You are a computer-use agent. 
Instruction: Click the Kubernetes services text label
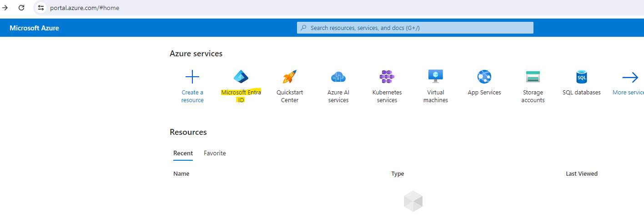387,96
